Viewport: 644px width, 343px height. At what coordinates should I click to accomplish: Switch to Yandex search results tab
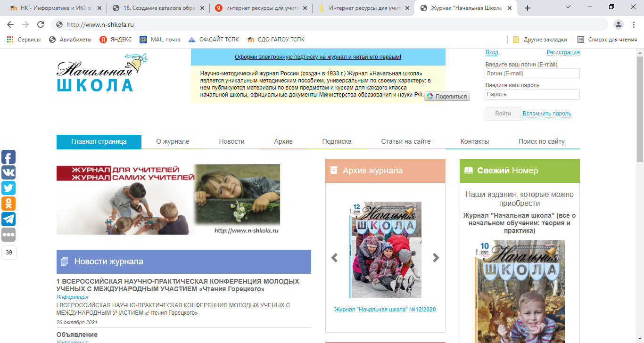click(261, 8)
